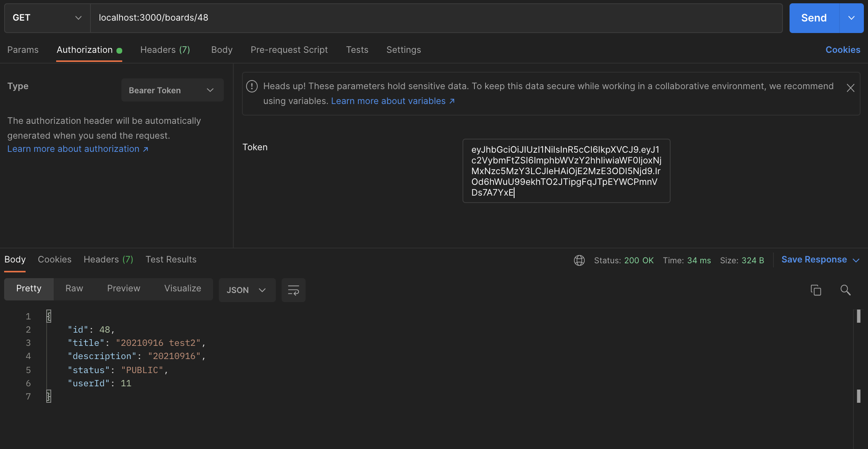868x449 pixels.
Task: Copy the response body with copy icon
Action: pos(816,290)
